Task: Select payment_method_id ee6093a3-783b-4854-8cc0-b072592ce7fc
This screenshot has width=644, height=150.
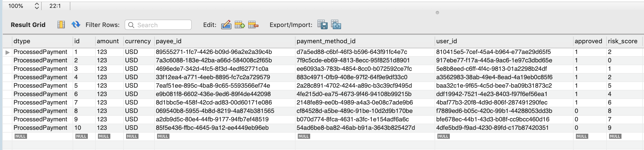Action: tap(354, 69)
